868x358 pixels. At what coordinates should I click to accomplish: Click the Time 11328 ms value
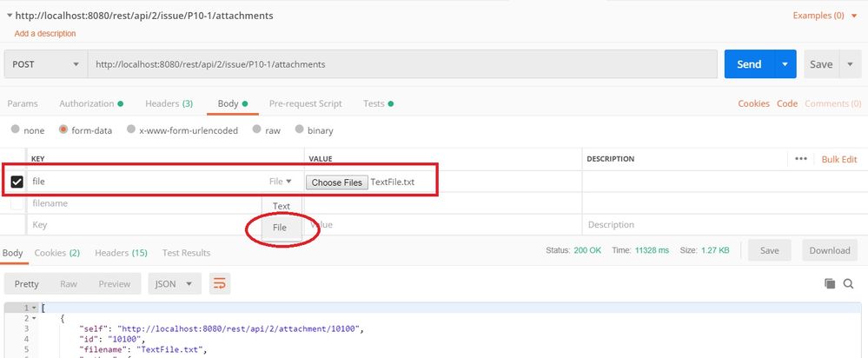pyautogui.click(x=653, y=250)
